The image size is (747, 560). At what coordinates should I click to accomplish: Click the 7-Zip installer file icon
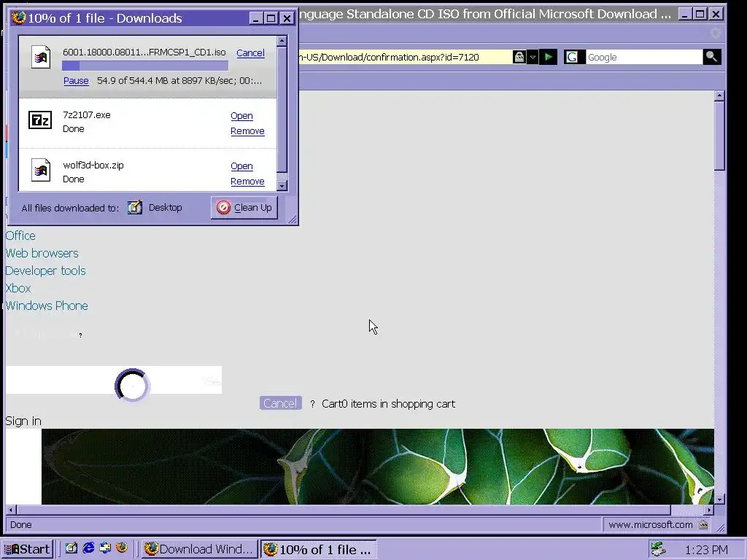tap(40, 120)
